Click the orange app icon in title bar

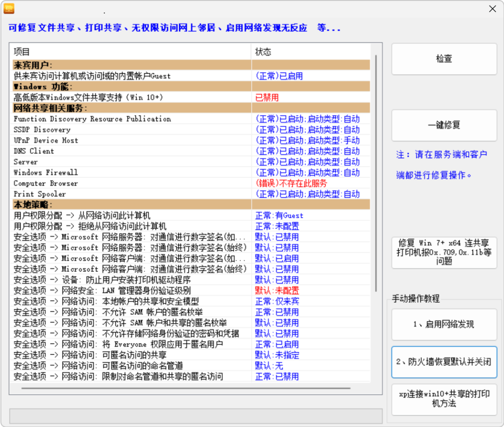(x=9, y=8)
